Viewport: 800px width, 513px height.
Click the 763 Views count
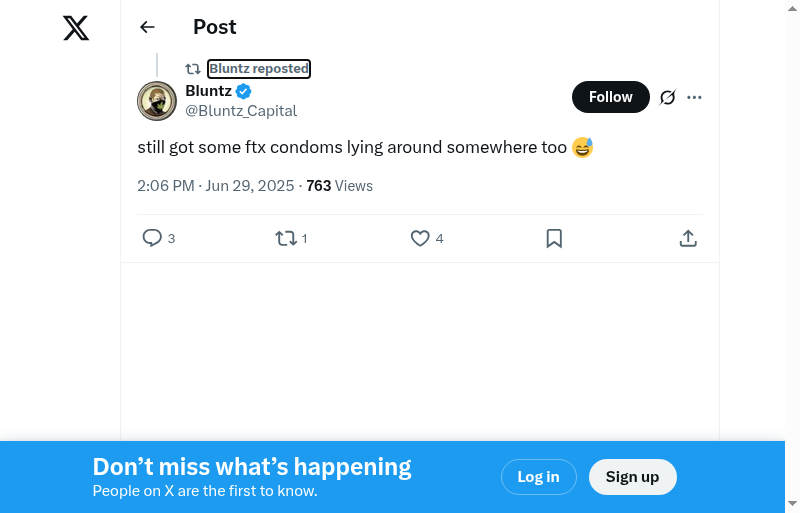(339, 186)
